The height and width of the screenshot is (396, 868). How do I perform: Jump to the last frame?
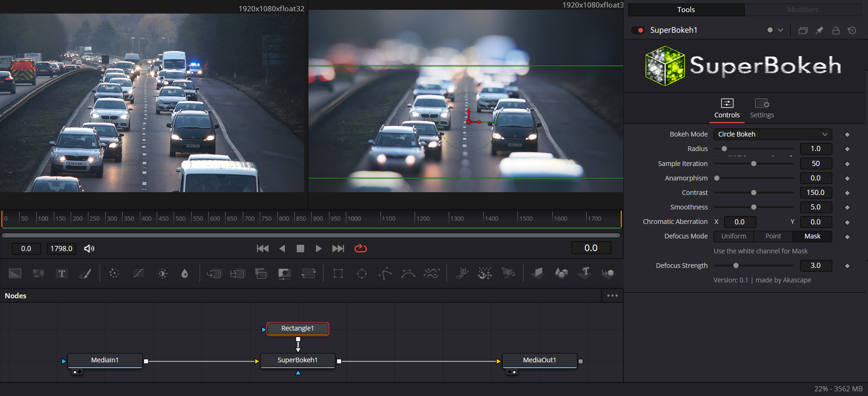pyautogui.click(x=338, y=249)
